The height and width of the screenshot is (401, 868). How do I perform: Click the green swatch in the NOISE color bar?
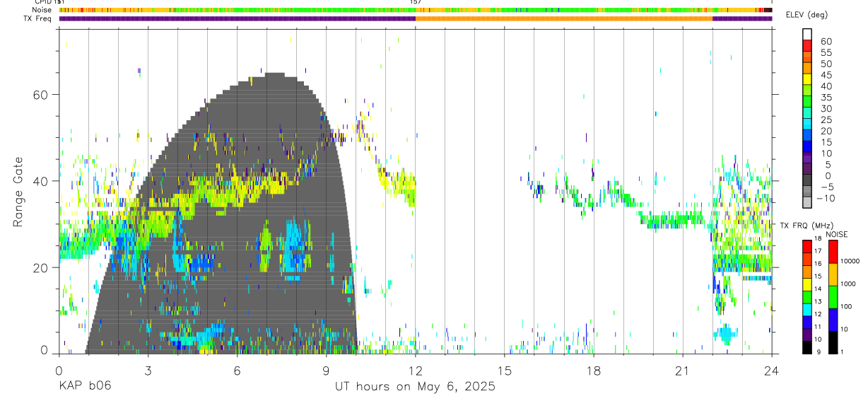click(x=833, y=296)
